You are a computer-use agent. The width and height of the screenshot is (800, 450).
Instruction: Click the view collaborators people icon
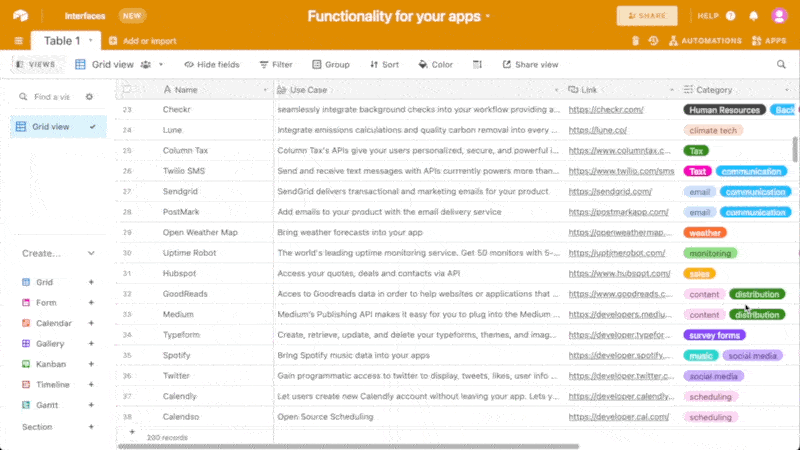[146, 65]
